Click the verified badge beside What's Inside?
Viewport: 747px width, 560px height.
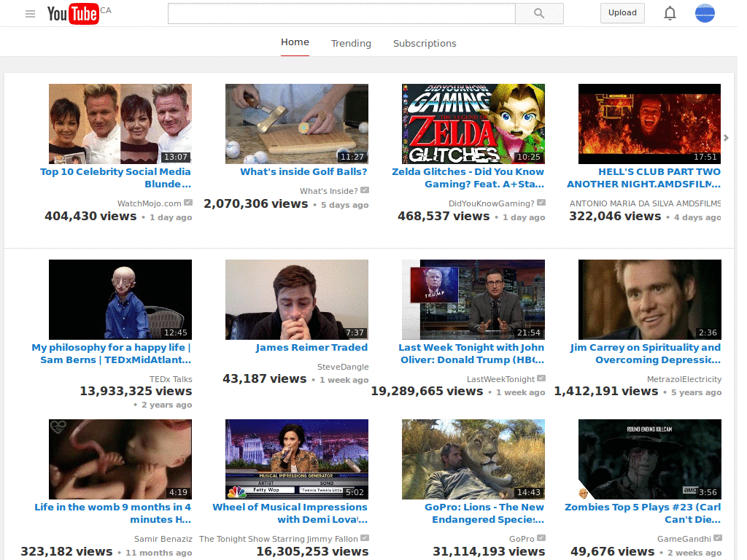pos(365,190)
